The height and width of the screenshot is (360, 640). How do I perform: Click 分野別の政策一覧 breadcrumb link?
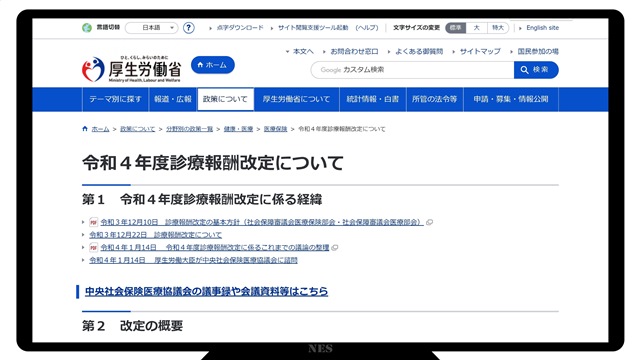click(189, 129)
